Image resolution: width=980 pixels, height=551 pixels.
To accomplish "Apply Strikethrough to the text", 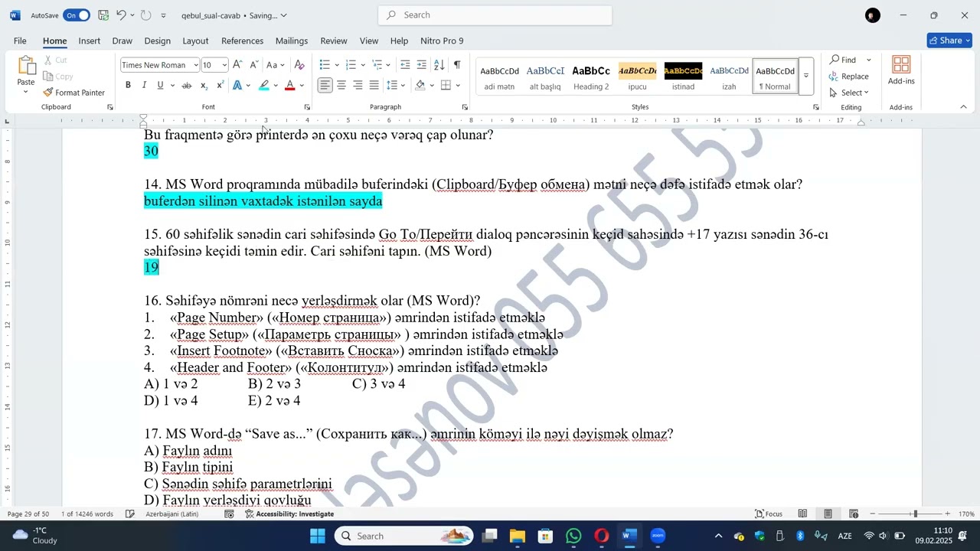I will [x=186, y=85].
